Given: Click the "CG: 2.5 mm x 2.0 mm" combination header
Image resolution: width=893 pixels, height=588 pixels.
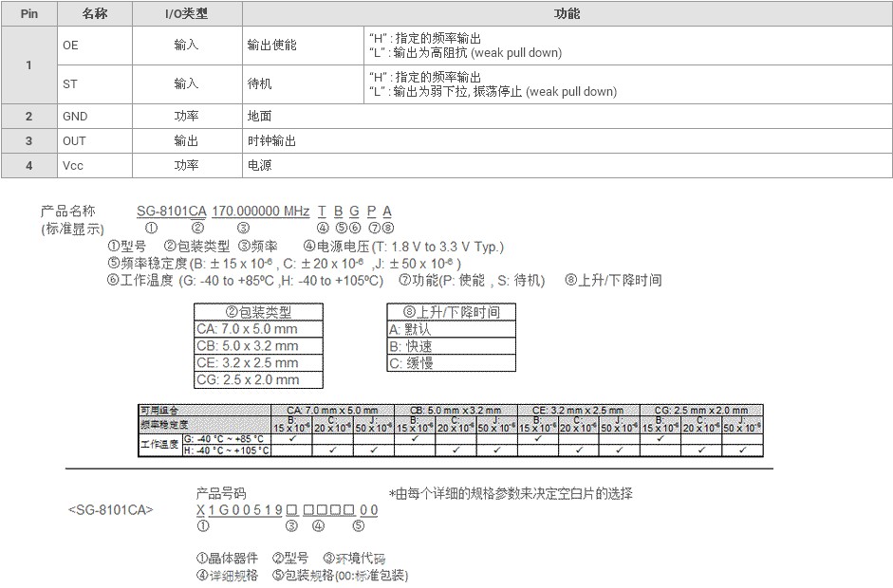Looking at the screenshot, I should coord(701,410).
